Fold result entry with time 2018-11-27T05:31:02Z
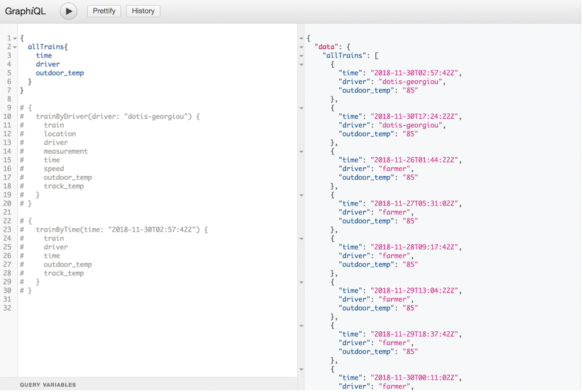Screen dimensions: 583x392 coord(302,195)
